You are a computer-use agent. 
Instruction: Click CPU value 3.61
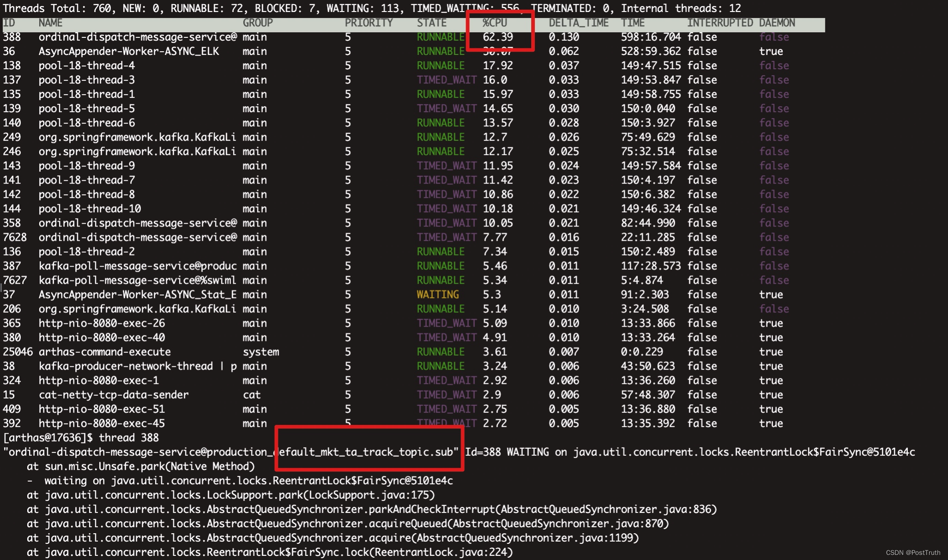tap(495, 351)
